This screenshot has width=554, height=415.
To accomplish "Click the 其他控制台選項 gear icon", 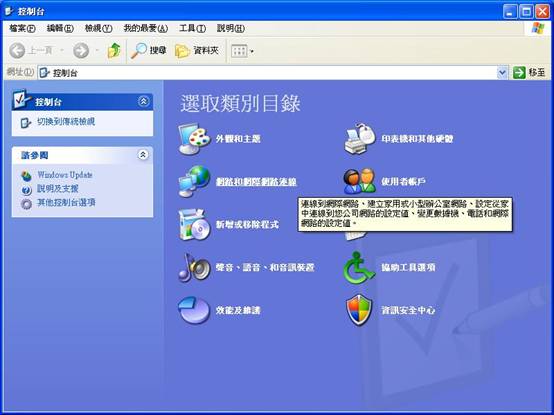I will [26, 203].
